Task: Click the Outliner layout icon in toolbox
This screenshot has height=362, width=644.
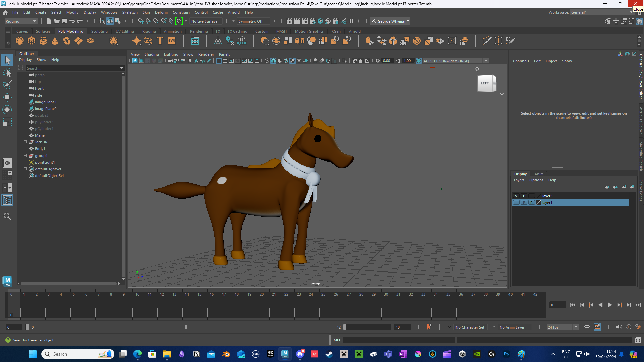Action: pyautogui.click(x=7, y=200)
